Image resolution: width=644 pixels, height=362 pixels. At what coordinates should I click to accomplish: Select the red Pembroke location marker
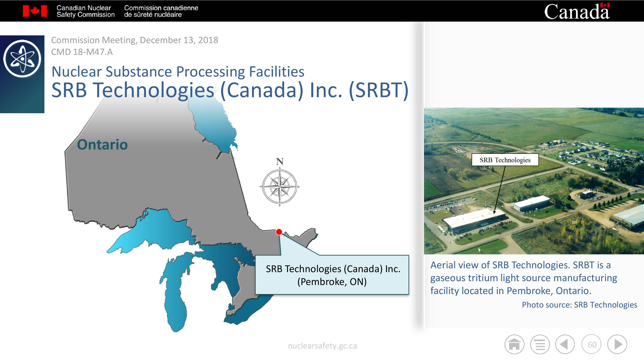(x=279, y=232)
